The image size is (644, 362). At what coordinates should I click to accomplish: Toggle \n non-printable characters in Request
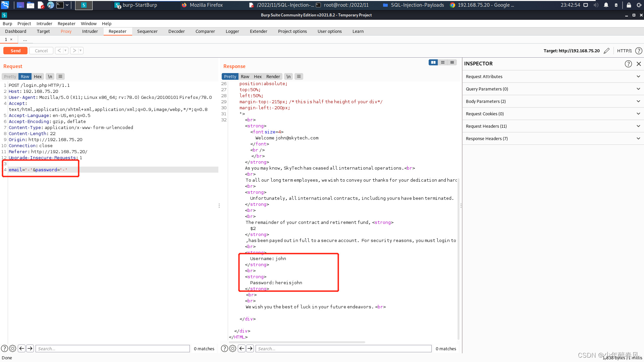(50, 76)
